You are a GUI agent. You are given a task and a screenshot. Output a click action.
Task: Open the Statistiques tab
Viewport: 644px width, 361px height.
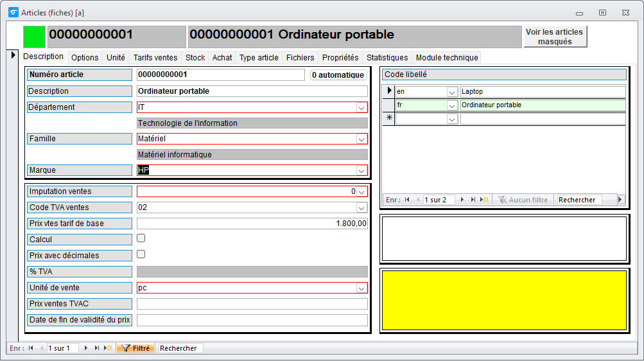[387, 58]
